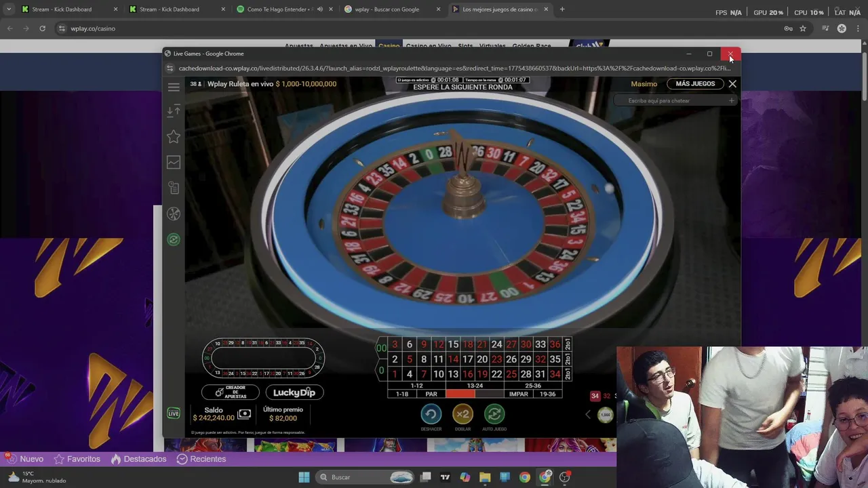This screenshot has height=488, width=868.
Task: Open MÁS JUEGOS
Action: tap(695, 84)
